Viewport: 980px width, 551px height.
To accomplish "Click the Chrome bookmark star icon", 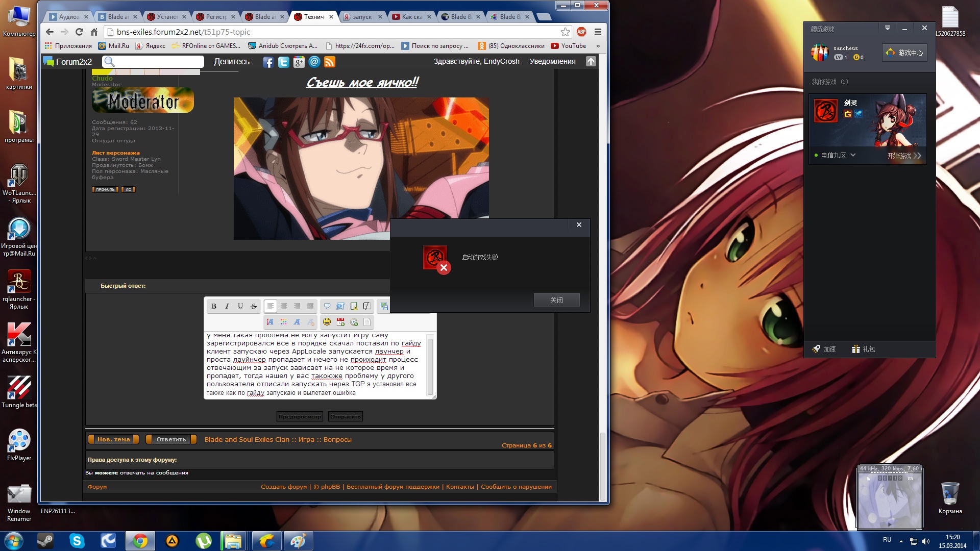I will (x=565, y=32).
